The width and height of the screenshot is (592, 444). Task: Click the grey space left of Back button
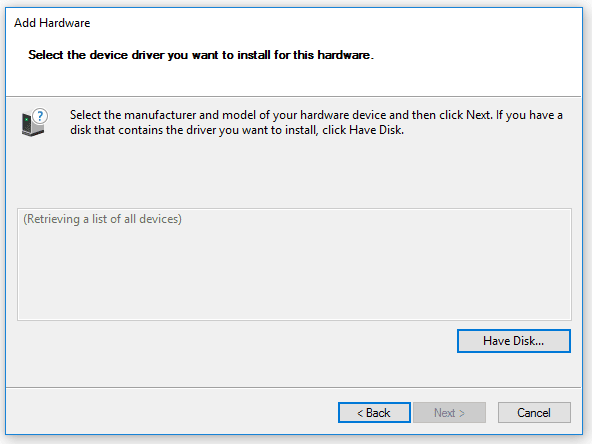click(x=170, y=412)
